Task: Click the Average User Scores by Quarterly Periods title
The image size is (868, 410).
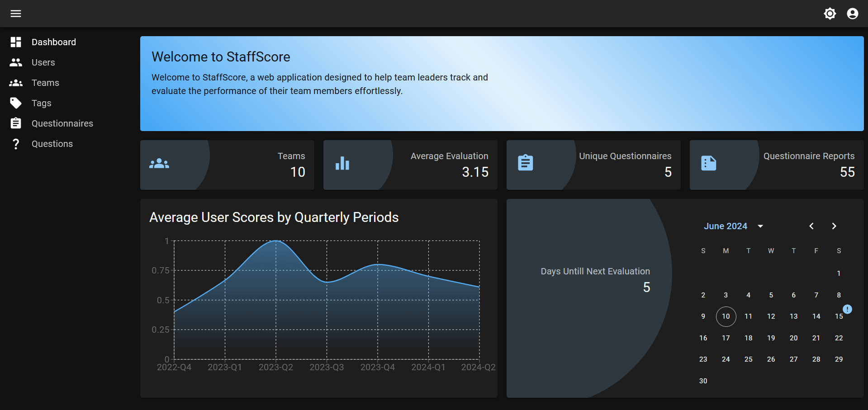Action: pos(274,217)
